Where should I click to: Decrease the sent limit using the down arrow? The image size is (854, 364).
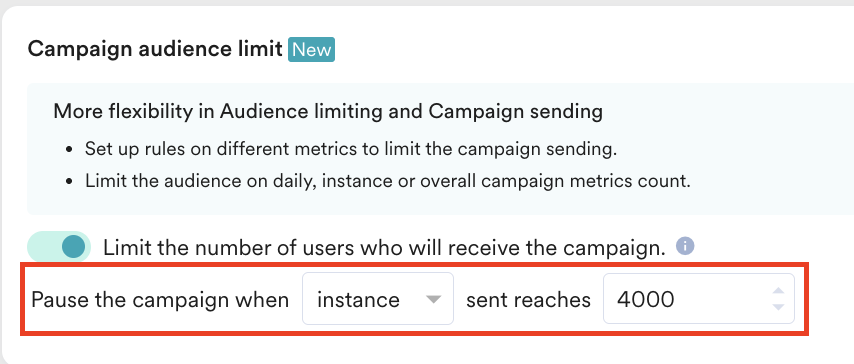[778, 307]
